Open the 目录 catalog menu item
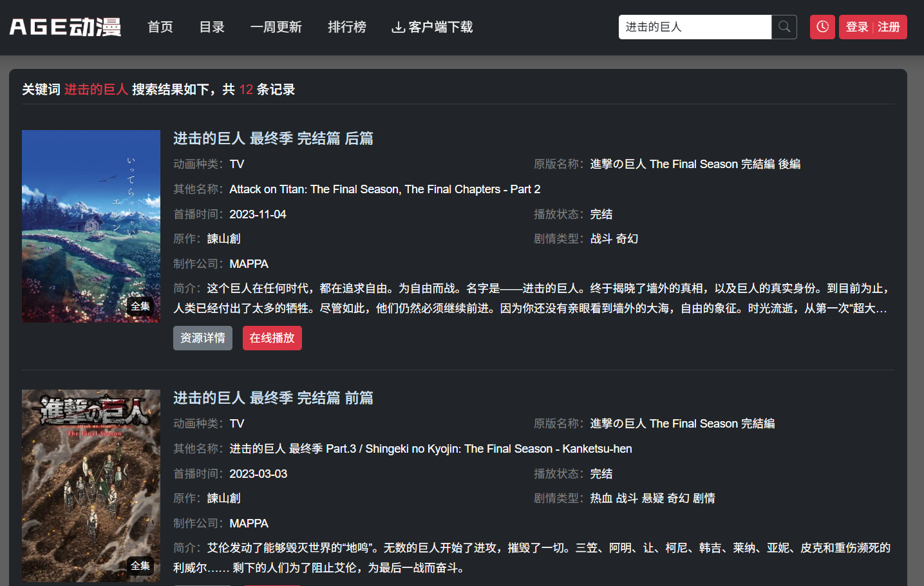The width and height of the screenshot is (924, 586). (x=212, y=27)
